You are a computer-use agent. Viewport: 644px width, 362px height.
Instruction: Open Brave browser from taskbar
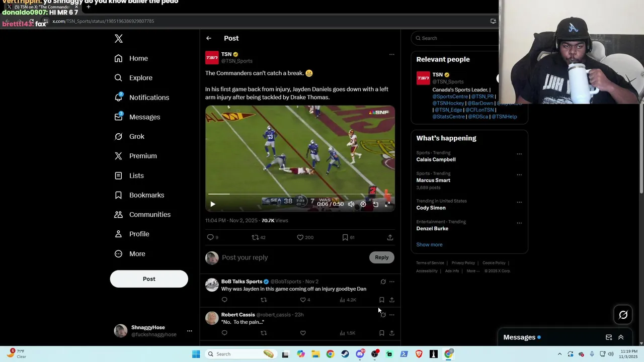coord(419,354)
